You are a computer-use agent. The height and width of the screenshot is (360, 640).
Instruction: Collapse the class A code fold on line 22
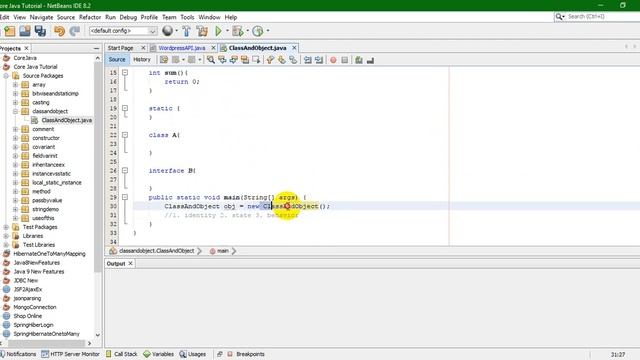[125, 135]
